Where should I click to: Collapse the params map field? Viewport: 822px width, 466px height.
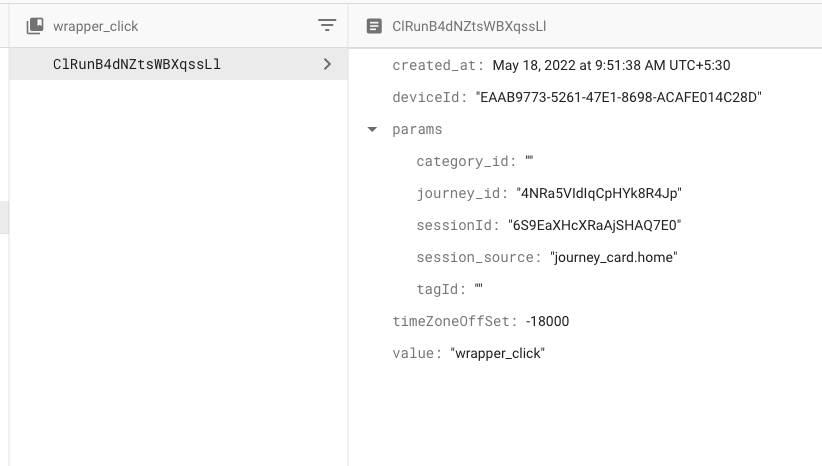[x=372, y=129]
